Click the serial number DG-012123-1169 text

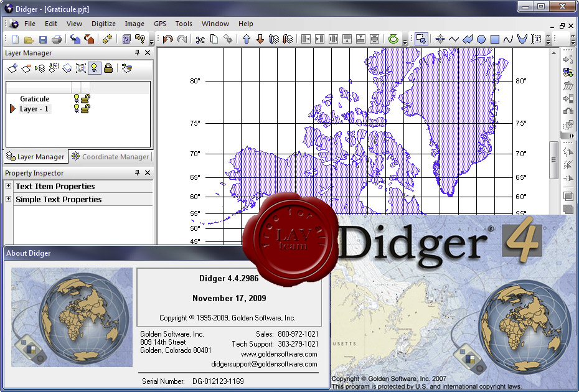[218, 381]
